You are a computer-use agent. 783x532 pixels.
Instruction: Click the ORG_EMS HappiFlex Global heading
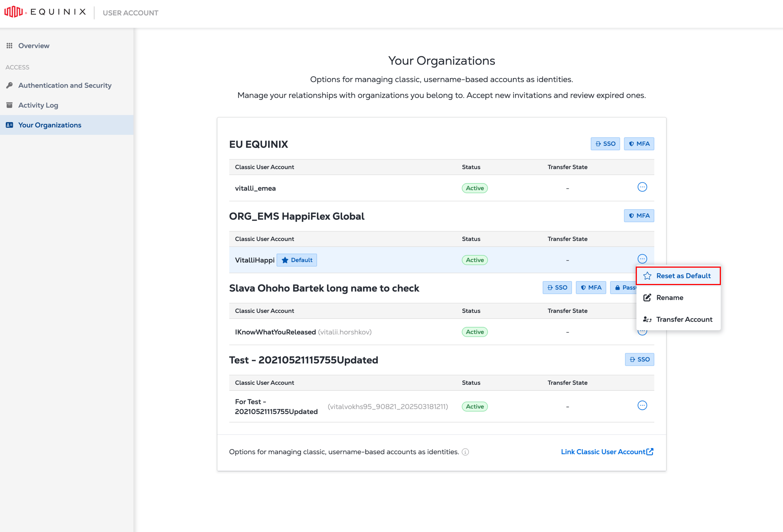click(297, 216)
